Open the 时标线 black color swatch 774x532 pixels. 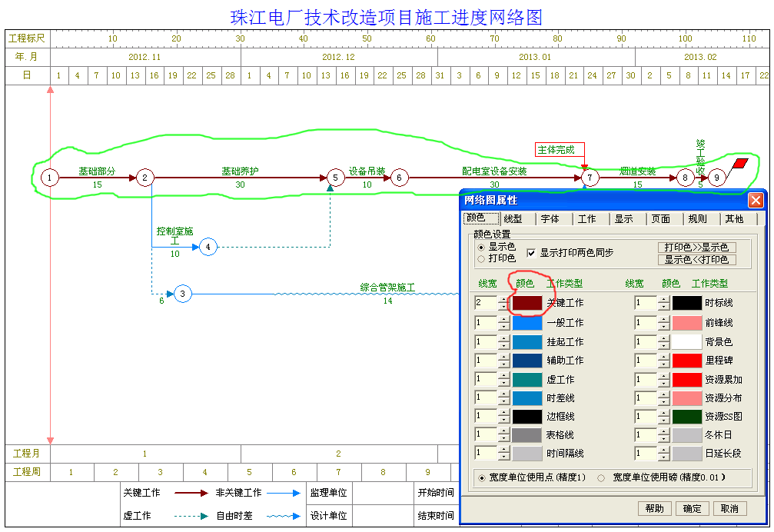pyautogui.click(x=686, y=303)
